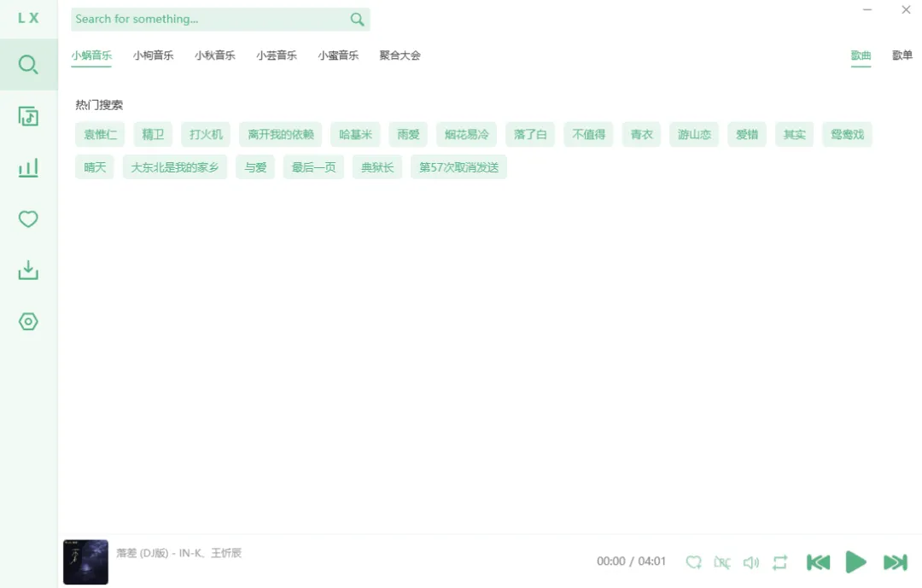Search the hot tag 不值得
The width and height of the screenshot is (922, 588).
click(x=588, y=135)
